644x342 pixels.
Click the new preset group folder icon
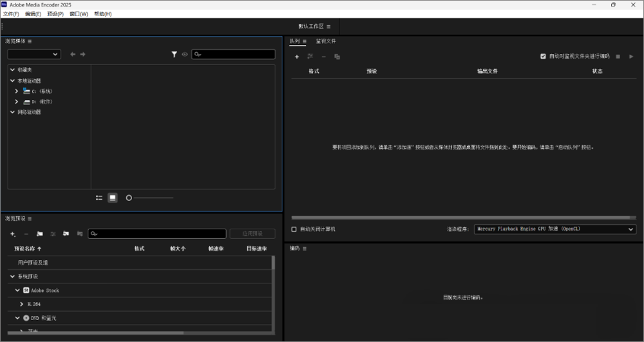click(x=39, y=234)
